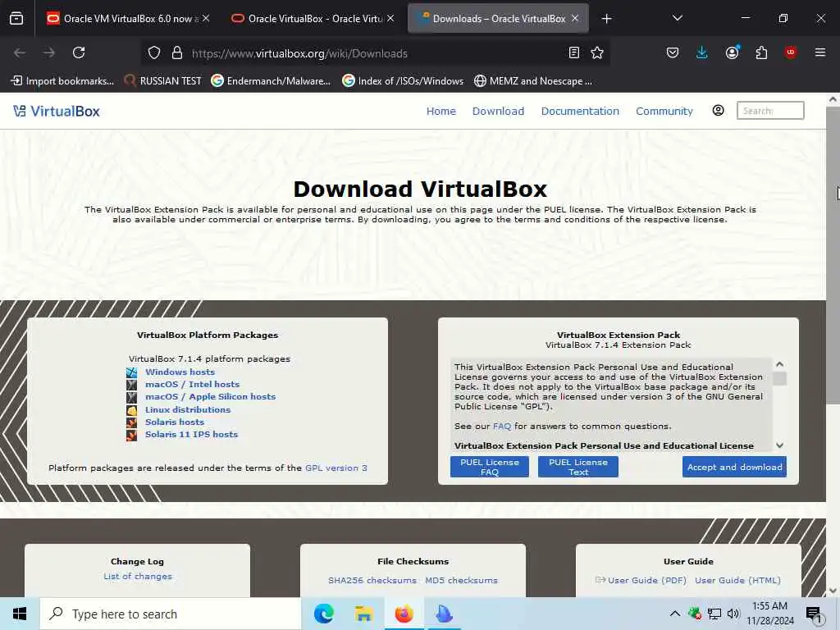The height and width of the screenshot is (630, 840).
Task: Open Documentation navigation item
Action: coord(580,111)
